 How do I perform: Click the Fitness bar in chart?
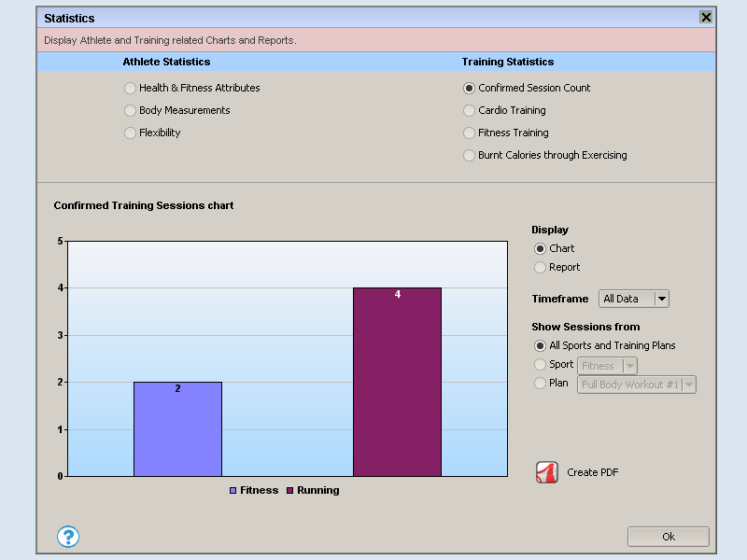[177, 428]
